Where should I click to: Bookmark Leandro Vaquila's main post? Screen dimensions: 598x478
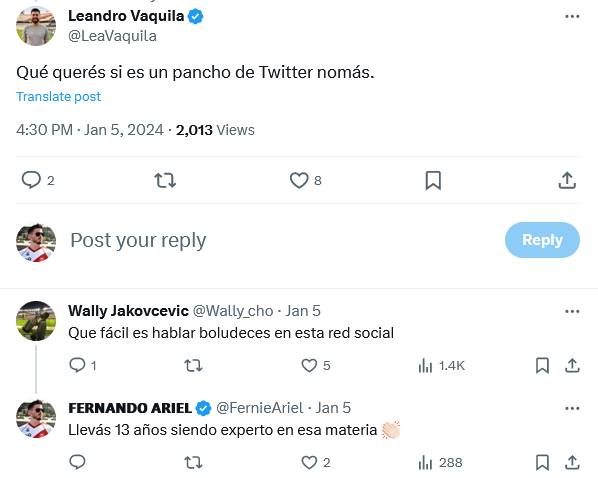pyautogui.click(x=433, y=180)
